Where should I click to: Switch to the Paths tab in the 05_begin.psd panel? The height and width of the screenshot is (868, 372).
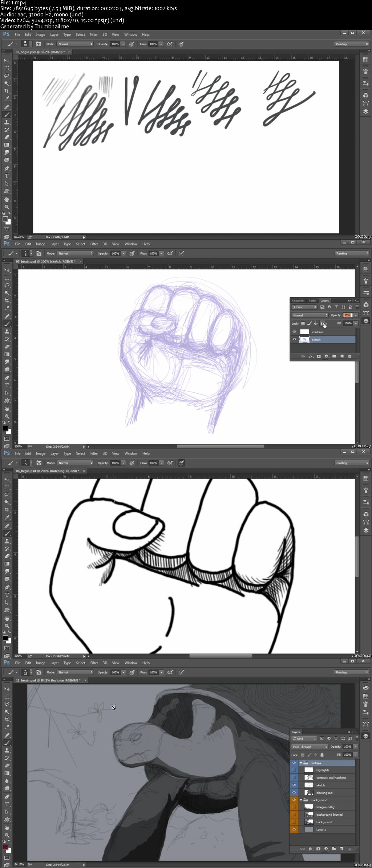pos(312,301)
